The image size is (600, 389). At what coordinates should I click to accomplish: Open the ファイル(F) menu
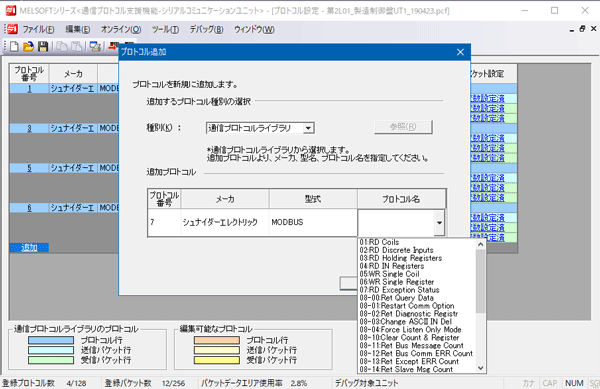[38, 29]
